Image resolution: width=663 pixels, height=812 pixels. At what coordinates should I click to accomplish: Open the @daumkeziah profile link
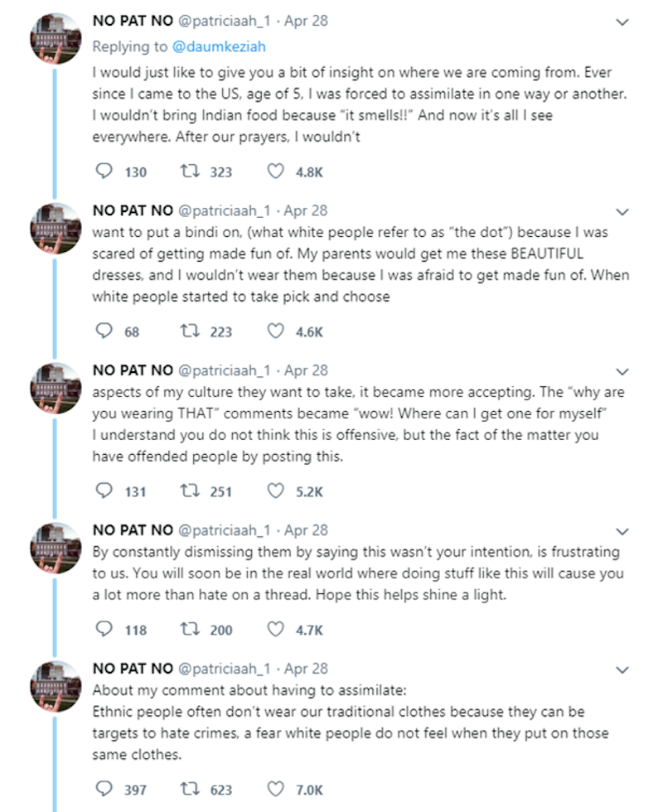pos(219,46)
